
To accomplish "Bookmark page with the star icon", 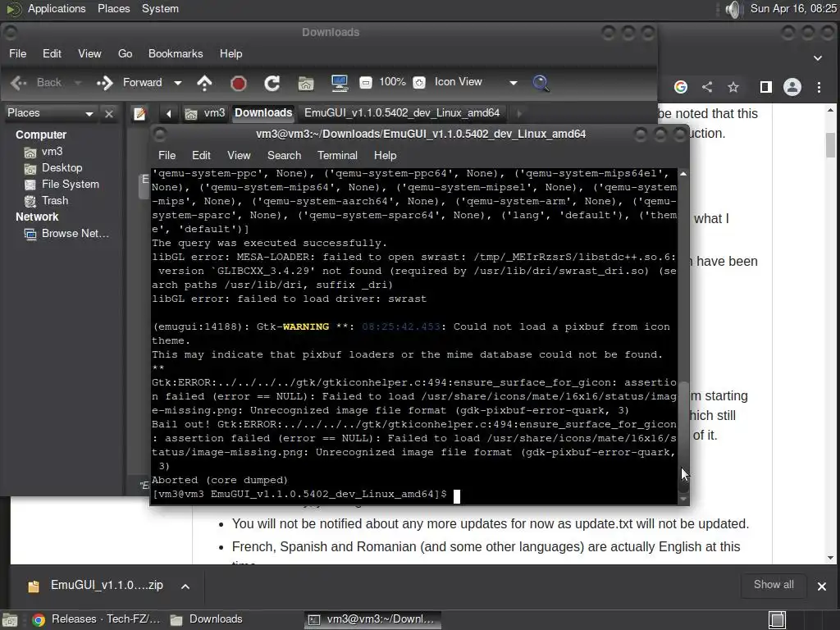I will (x=733, y=87).
